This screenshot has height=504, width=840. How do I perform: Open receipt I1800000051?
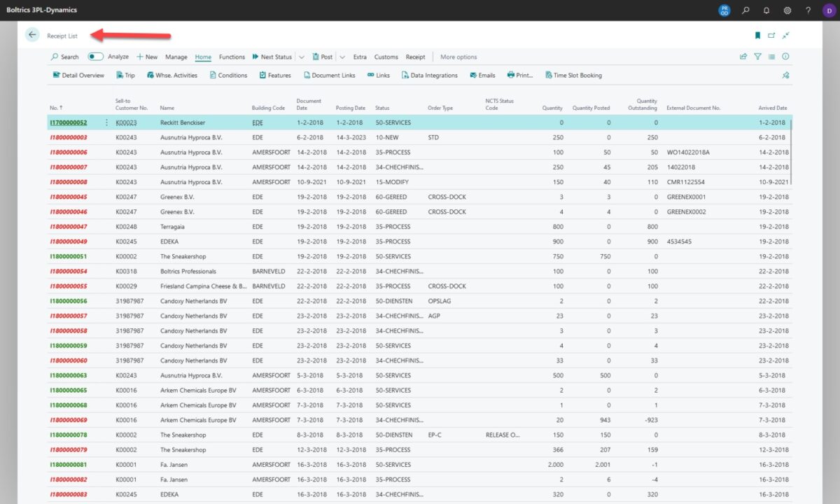click(x=69, y=256)
